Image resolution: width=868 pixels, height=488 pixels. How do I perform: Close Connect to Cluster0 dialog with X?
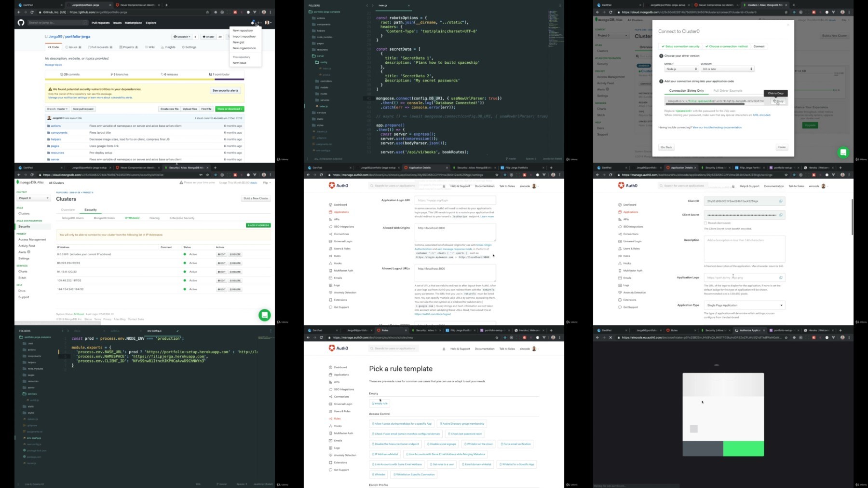coord(788,25)
